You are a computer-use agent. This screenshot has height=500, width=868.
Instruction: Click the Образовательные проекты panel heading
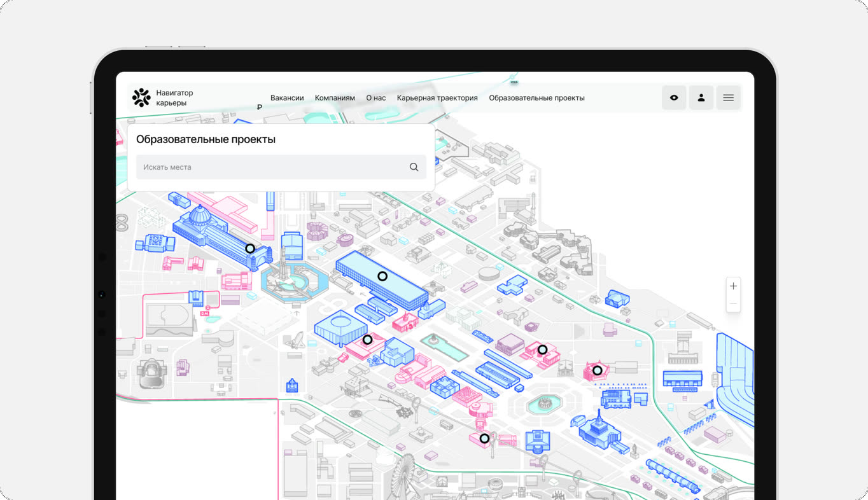206,139
